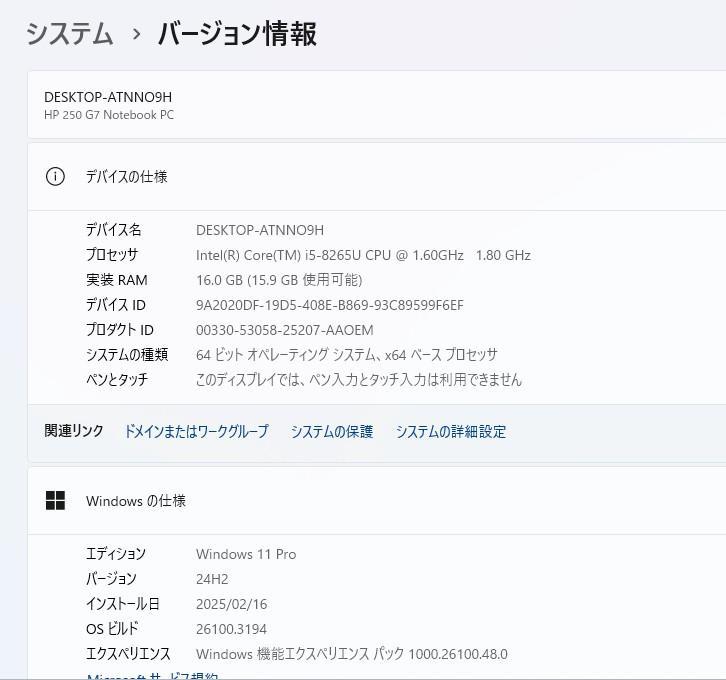Select the デバイス名 value DESKTOP-ATNNO9H

[x=260, y=230]
